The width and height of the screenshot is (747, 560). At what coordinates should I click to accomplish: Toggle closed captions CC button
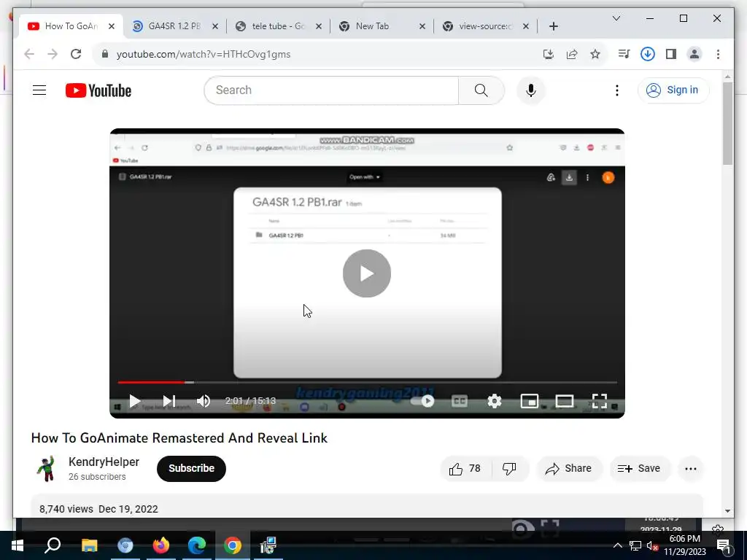tap(460, 401)
